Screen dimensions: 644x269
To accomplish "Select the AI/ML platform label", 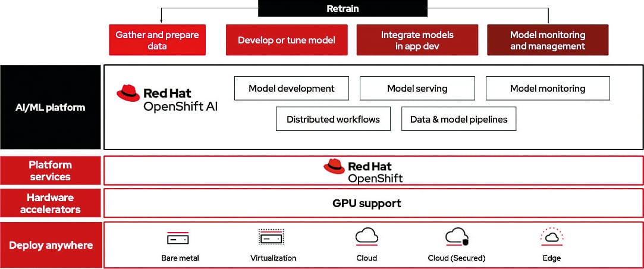I will tap(51, 107).
